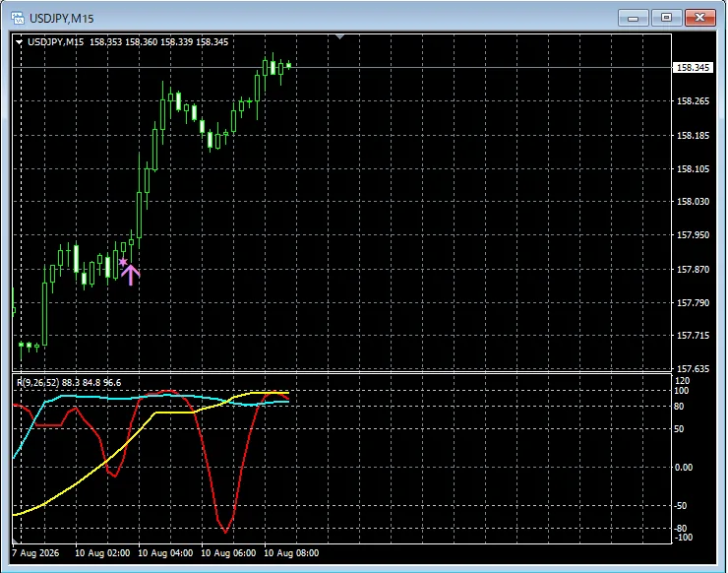728x573 pixels.
Task: Click the 158.030 price scale label
Action: (x=693, y=202)
